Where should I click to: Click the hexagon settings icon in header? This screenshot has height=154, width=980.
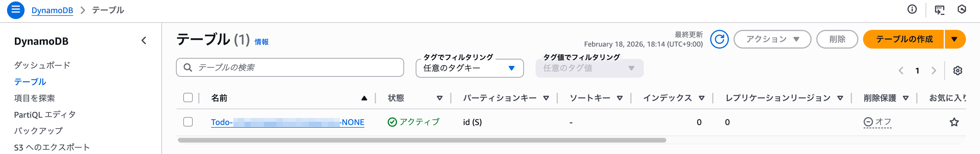962,10
